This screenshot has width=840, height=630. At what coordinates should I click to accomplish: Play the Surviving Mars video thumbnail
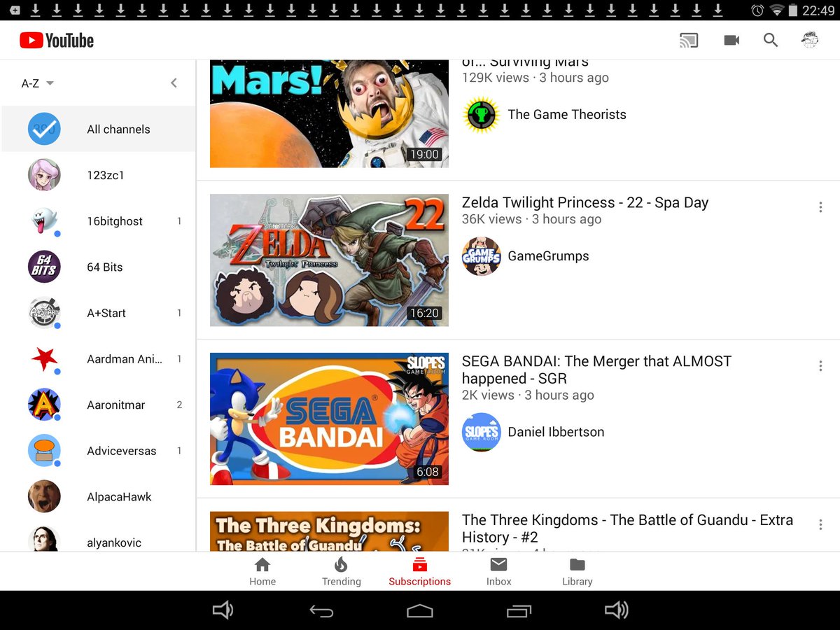point(329,114)
